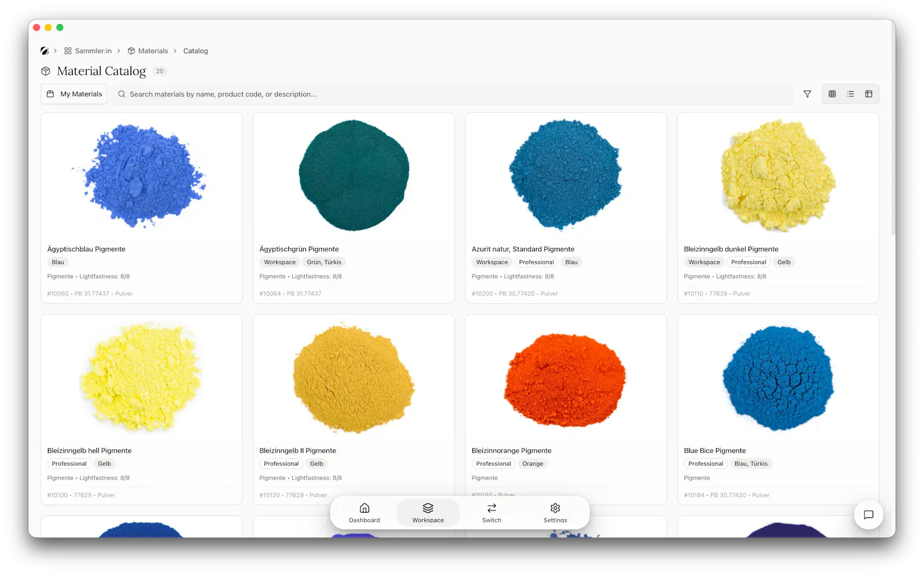Screen dimensions: 924x575
Task: Open the Bleizinngelb hell pigment image
Action: (141, 378)
